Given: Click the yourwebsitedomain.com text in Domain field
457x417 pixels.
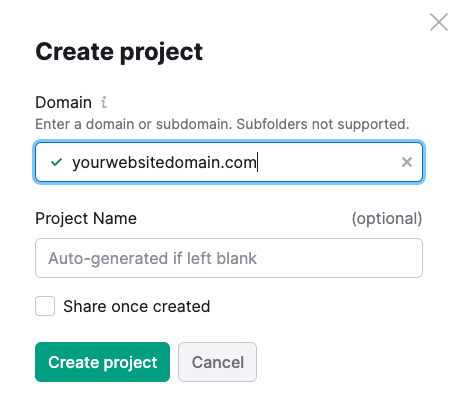Looking at the screenshot, I should point(164,163).
